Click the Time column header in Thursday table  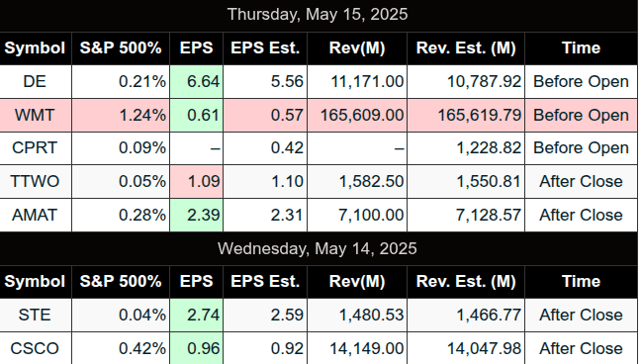581,48
